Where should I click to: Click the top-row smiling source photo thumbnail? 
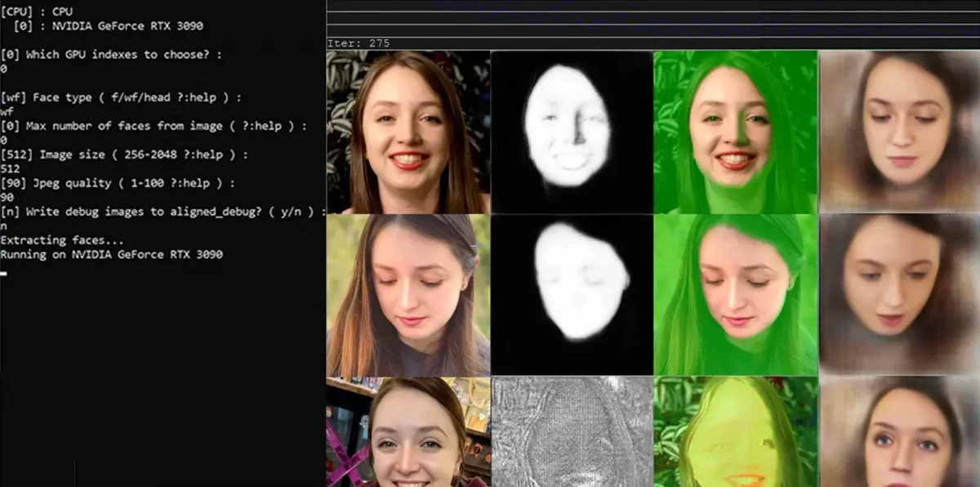coord(408,132)
